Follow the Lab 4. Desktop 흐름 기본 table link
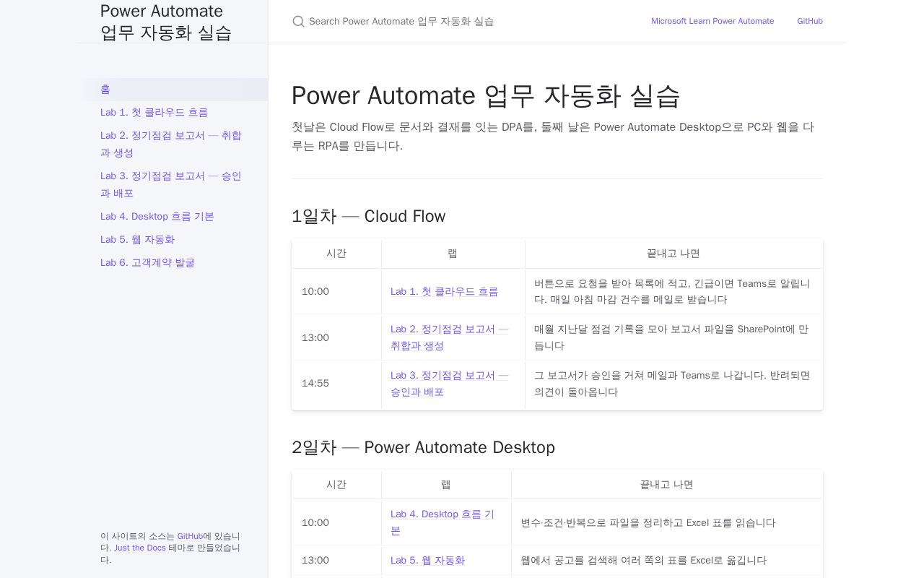Image resolution: width=924 pixels, height=578 pixels. pyautogui.click(x=443, y=522)
